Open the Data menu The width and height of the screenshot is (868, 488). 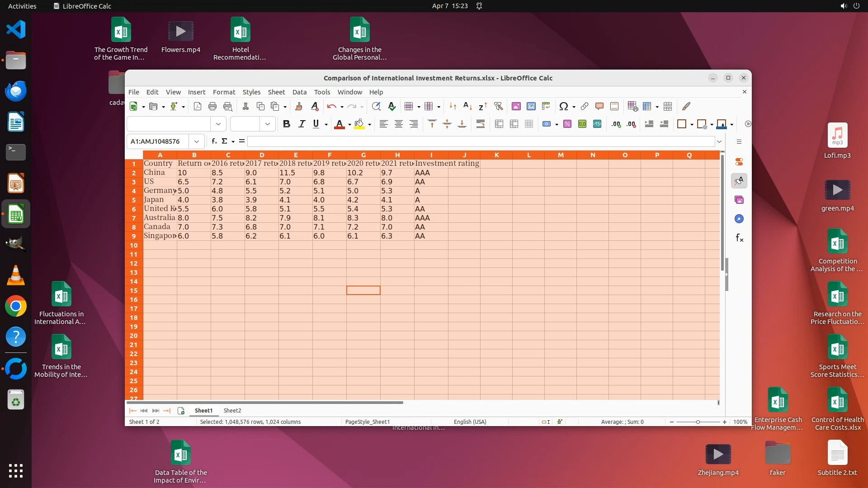tap(299, 92)
